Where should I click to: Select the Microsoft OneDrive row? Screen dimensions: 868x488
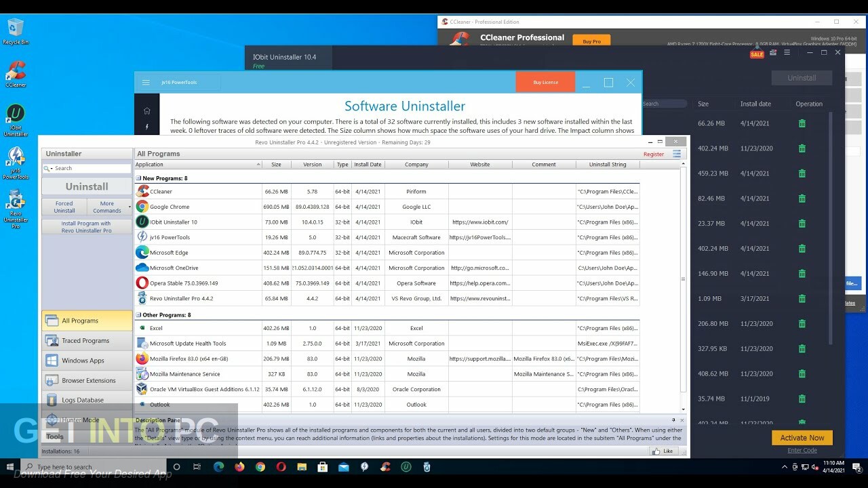click(387, 268)
